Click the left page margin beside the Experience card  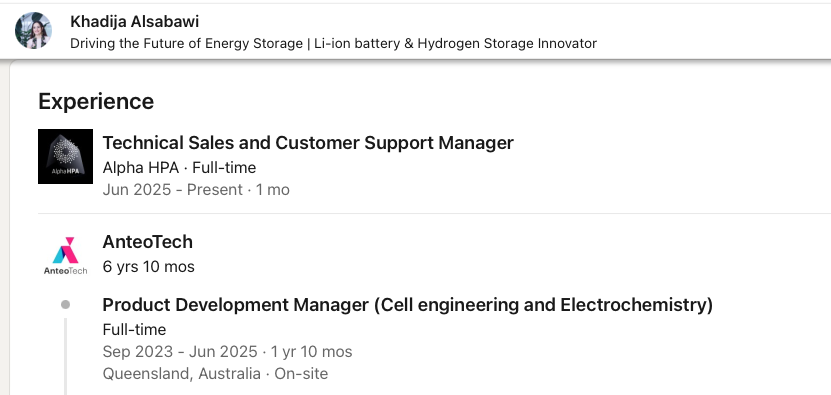coord(4,228)
